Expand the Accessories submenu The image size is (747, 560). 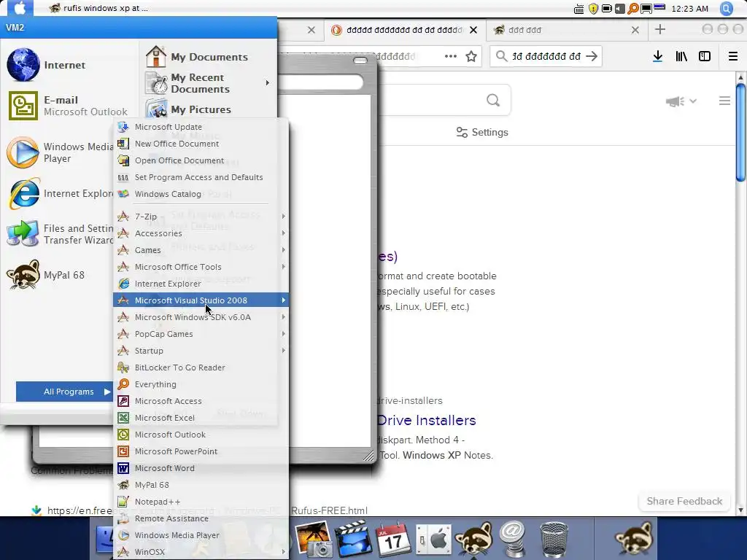[201, 233]
